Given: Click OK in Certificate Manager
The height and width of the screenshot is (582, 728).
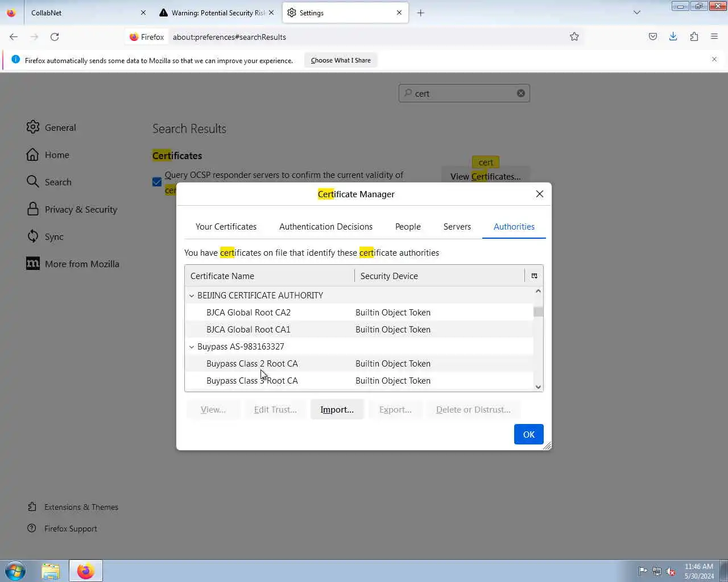Looking at the screenshot, I should click(x=529, y=434).
